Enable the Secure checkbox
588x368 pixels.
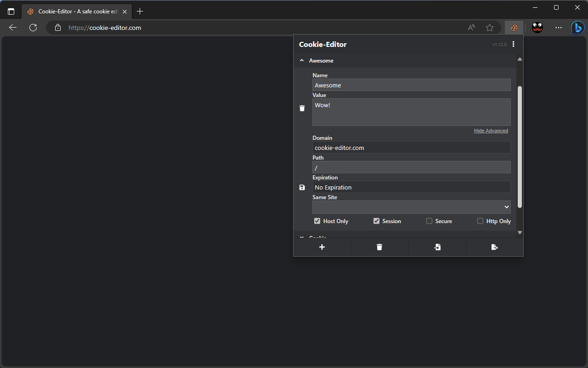point(429,221)
